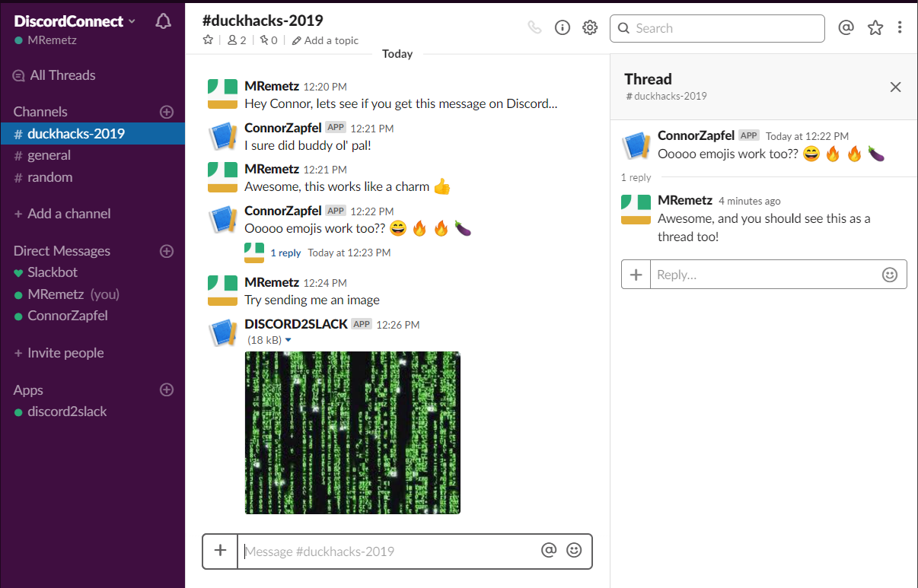Viewport: 918px width, 588px height.
Task: Click into the Search field
Action: (717, 28)
